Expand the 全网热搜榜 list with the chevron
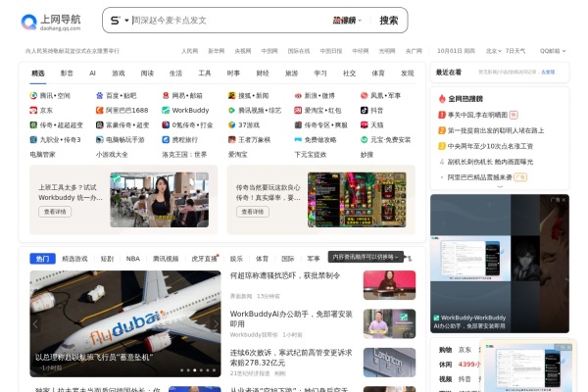 [x=500, y=186]
